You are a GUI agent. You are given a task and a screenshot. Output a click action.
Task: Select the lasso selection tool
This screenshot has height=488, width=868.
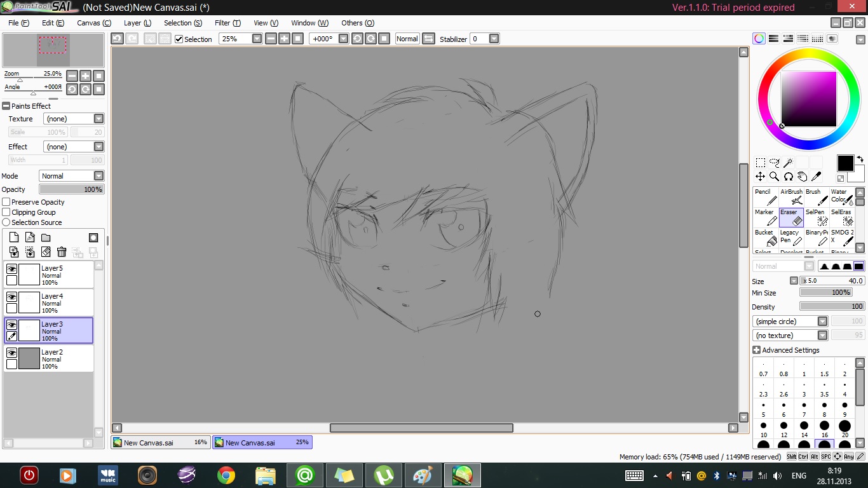click(x=774, y=163)
